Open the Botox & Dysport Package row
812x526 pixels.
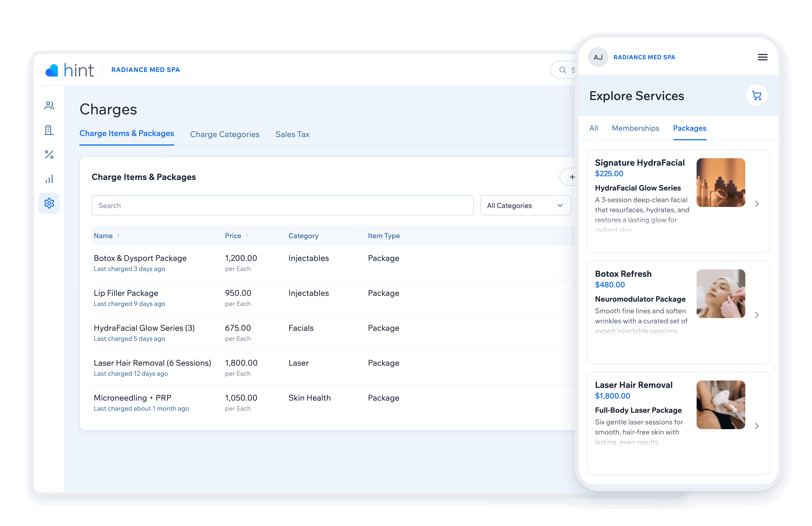(333, 263)
